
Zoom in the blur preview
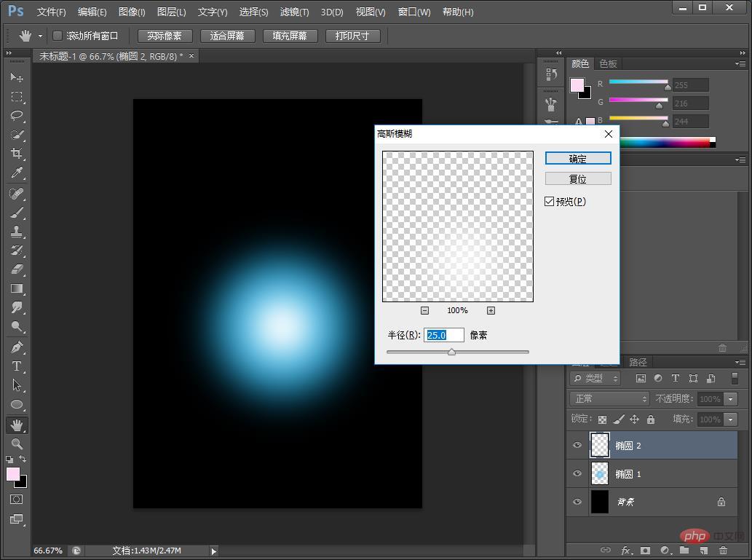491,310
